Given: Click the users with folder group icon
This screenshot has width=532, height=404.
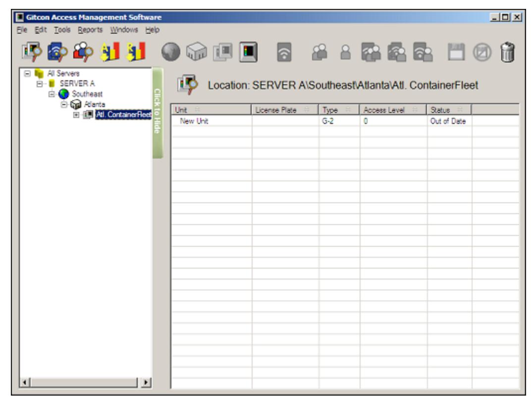Looking at the screenshot, I should tap(371, 52).
